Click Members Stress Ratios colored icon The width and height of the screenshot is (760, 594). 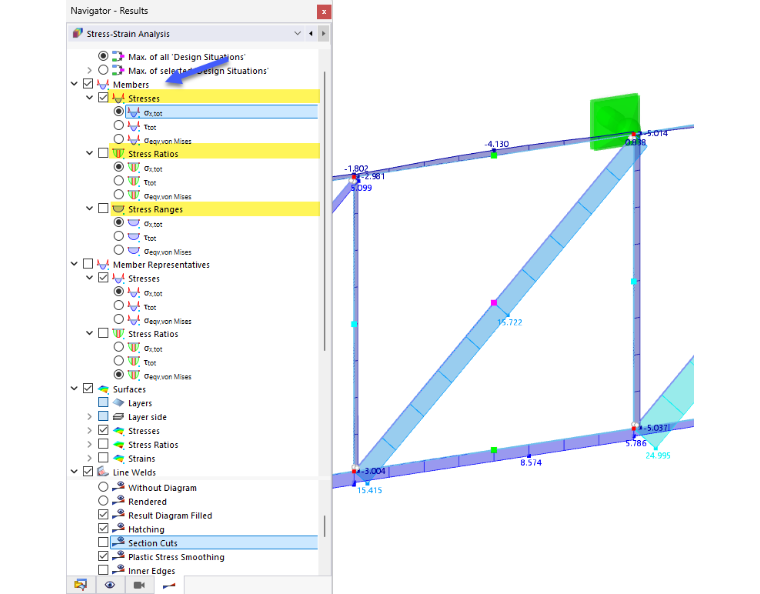(x=118, y=153)
